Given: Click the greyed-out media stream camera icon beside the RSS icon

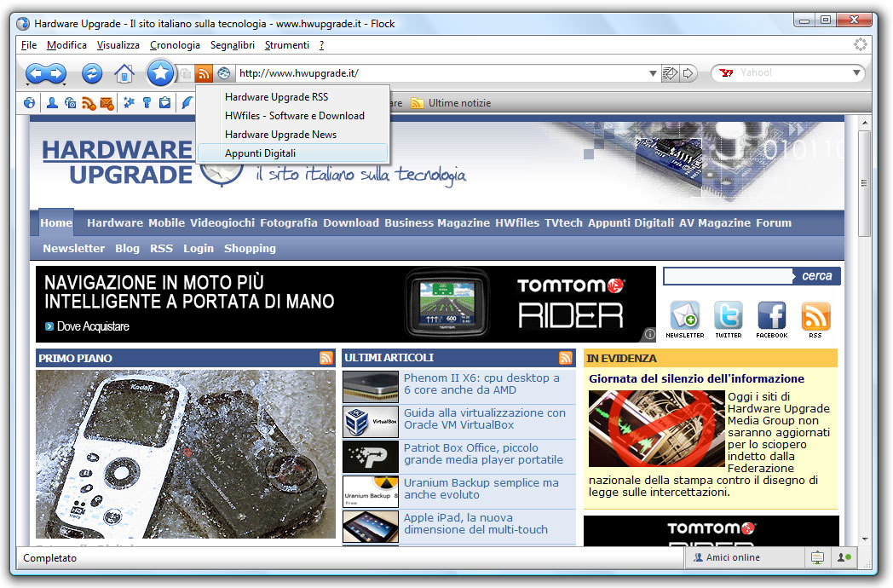Looking at the screenshot, I should 186,73.
